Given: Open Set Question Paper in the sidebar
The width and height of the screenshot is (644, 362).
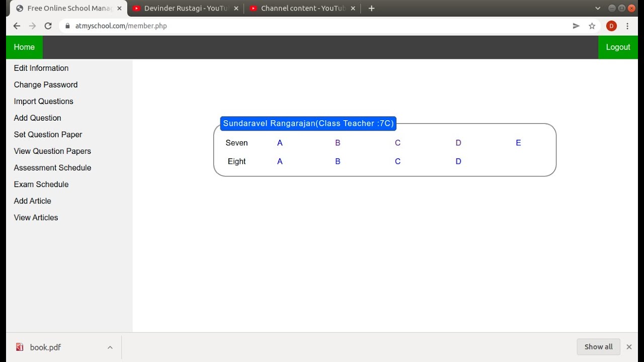Looking at the screenshot, I should [48, 135].
